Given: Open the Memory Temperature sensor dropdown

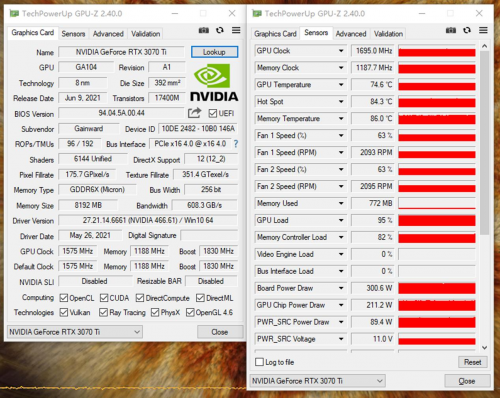Looking at the screenshot, I should click(x=341, y=118).
